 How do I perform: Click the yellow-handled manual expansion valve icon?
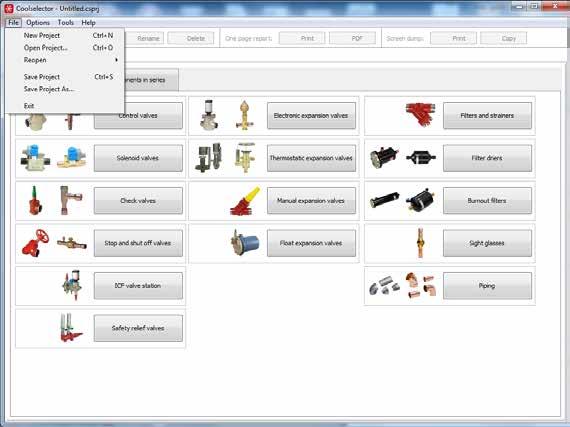pyautogui.click(x=245, y=201)
